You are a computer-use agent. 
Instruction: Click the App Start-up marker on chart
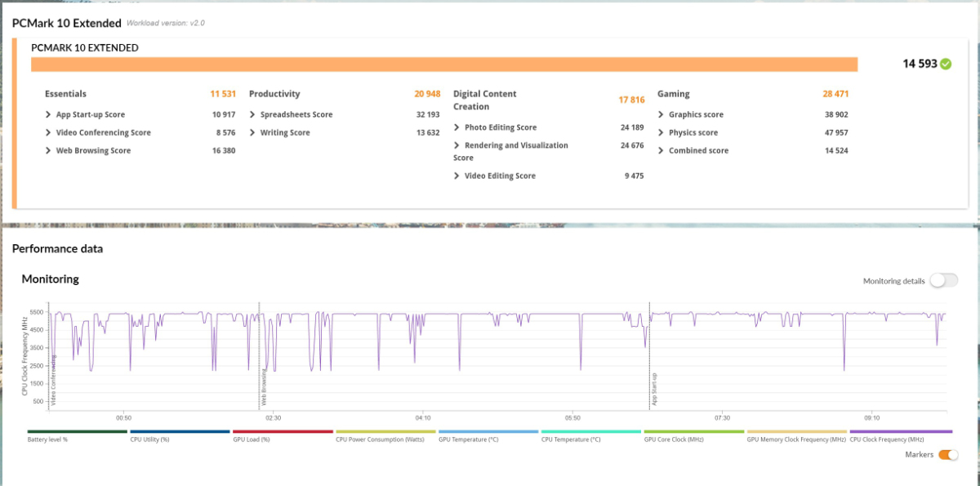pyautogui.click(x=654, y=390)
